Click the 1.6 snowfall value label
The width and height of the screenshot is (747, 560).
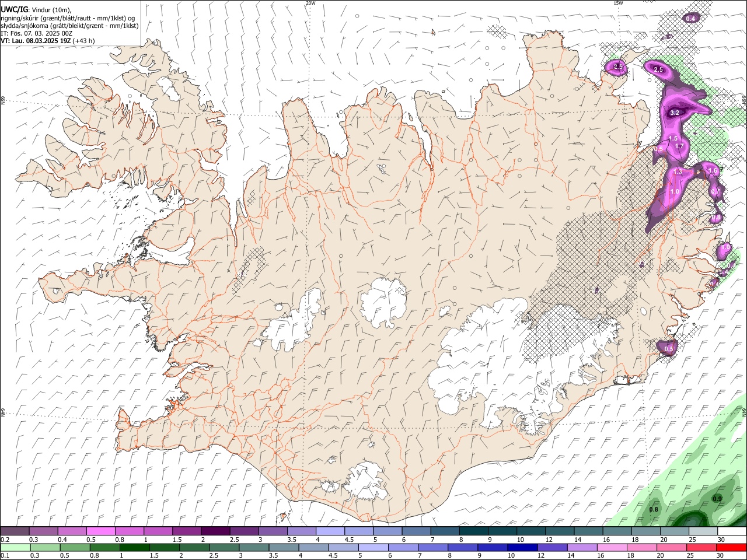coord(713,170)
